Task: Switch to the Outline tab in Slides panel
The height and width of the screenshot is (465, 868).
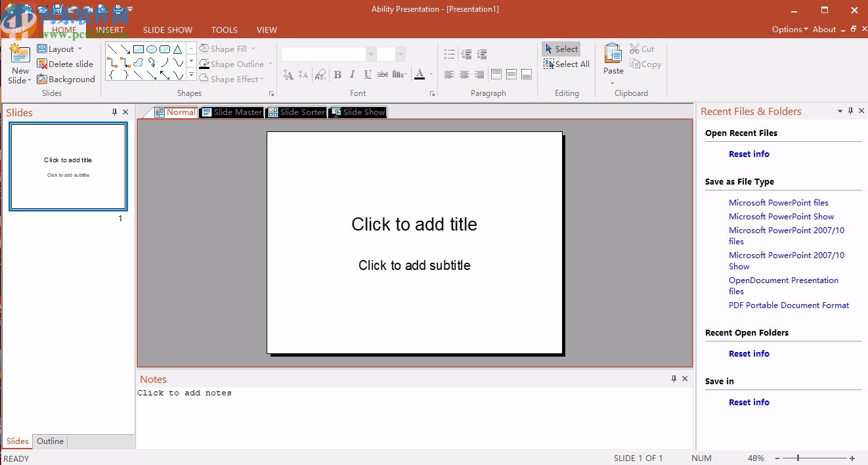Action: click(50, 441)
